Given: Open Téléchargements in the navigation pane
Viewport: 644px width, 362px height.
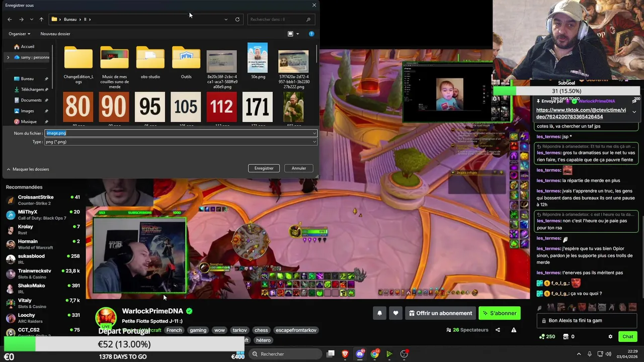Looking at the screenshot, I should [x=32, y=89].
